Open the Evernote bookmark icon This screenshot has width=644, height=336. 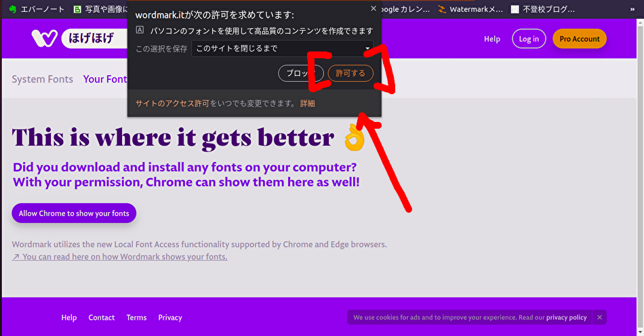click(x=13, y=9)
